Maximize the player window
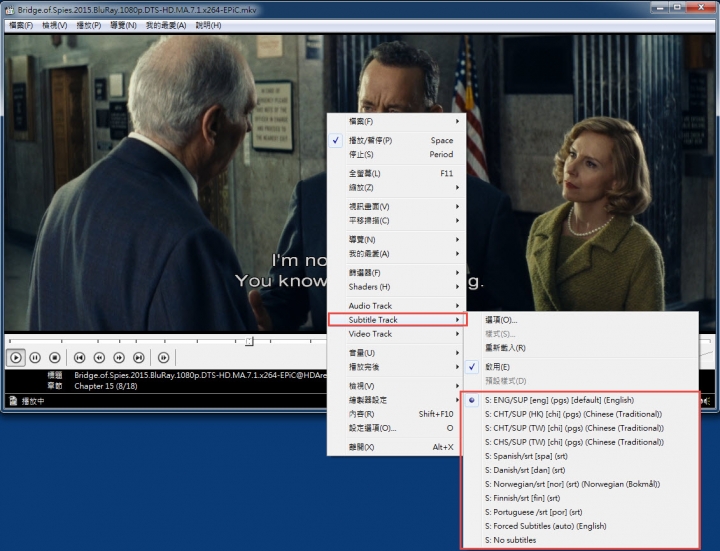Screen dimensions: 720x551 [x=677, y=7]
